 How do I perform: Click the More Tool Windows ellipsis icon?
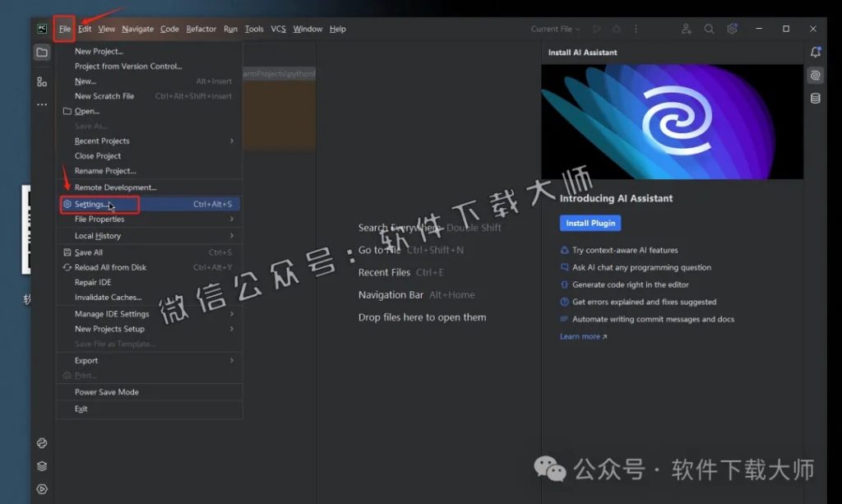(42, 104)
